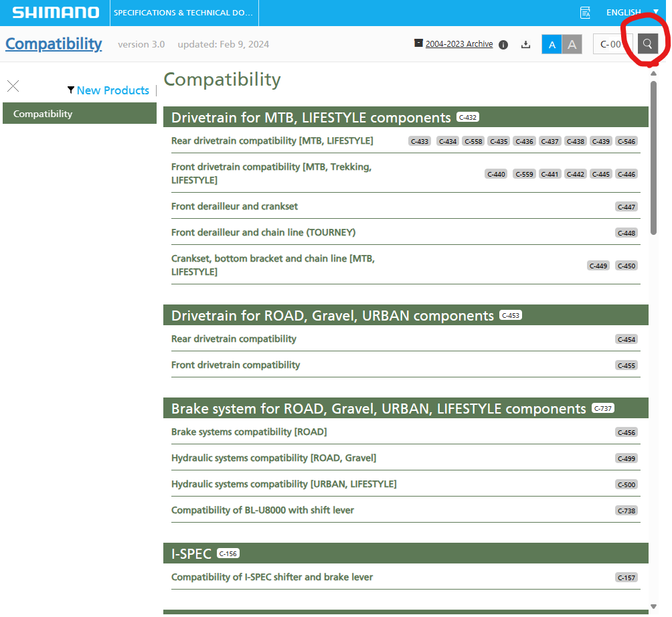Open code badge C-446
The width and height of the screenshot is (672, 617).
(626, 174)
